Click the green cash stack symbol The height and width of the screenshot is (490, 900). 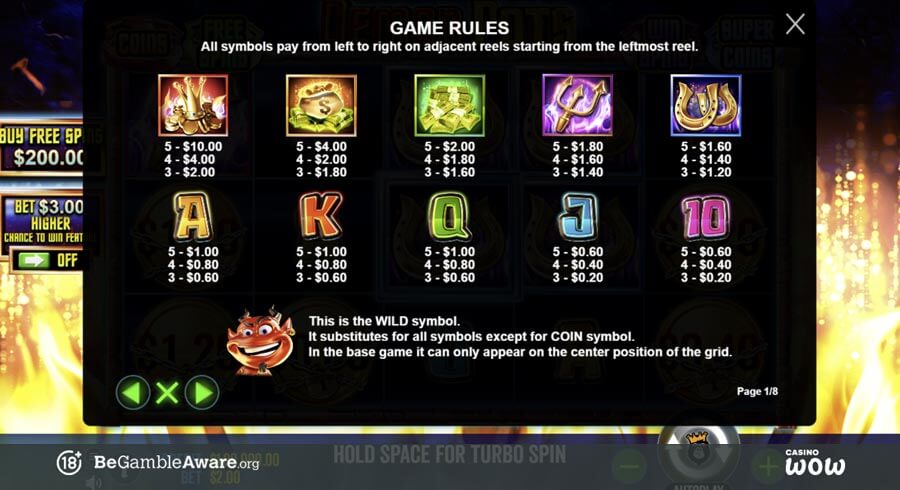(449, 106)
